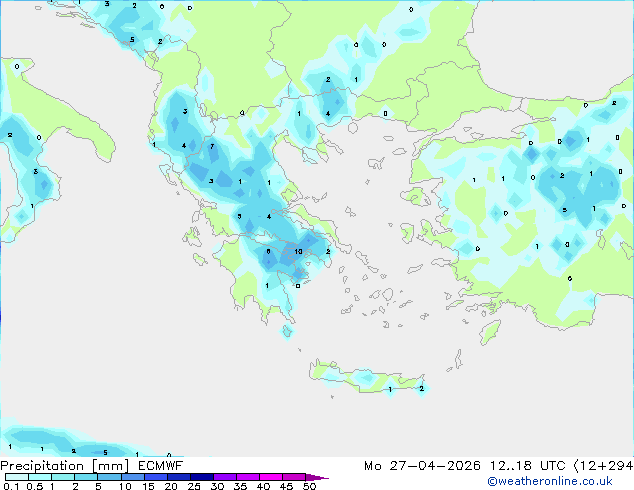Select the 5–10 mm legend color swatch
634x490 pixels.
(110, 477)
